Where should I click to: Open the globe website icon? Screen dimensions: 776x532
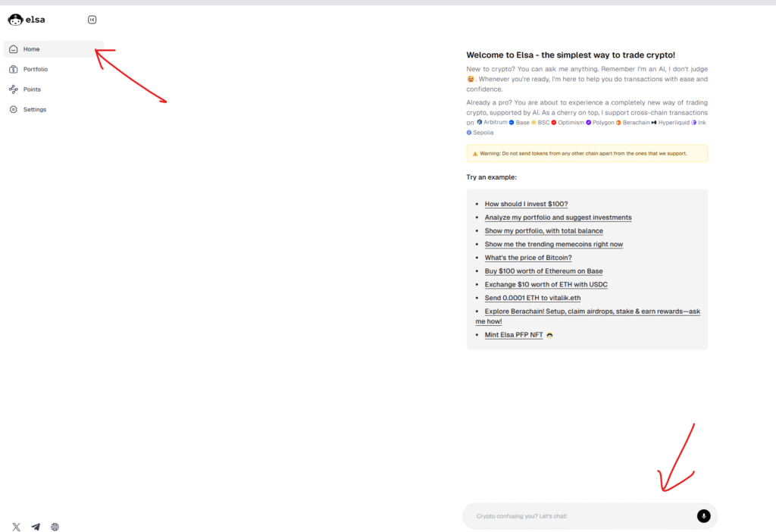click(x=55, y=527)
